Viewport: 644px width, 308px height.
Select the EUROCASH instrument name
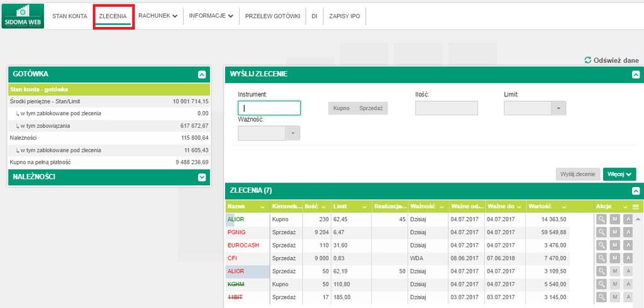click(x=243, y=246)
